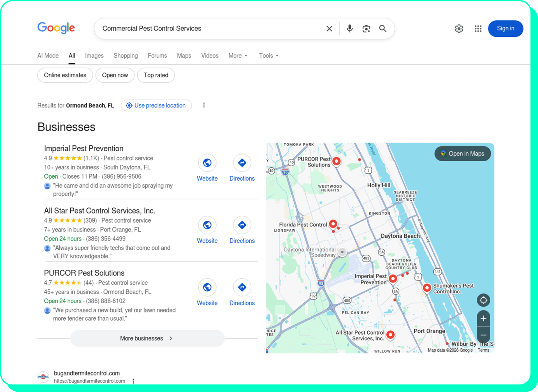Click Shumaker's Pest Control map pin
The height and width of the screenshot is (392, 538).
(427, 288)
